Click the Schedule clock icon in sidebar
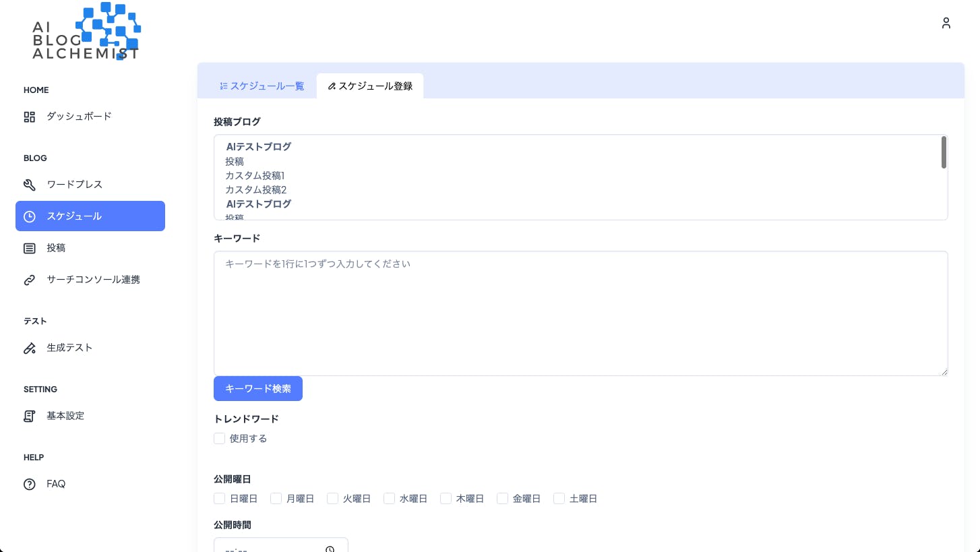The width and height of the screenshot is (980, 552). point(30,216)
